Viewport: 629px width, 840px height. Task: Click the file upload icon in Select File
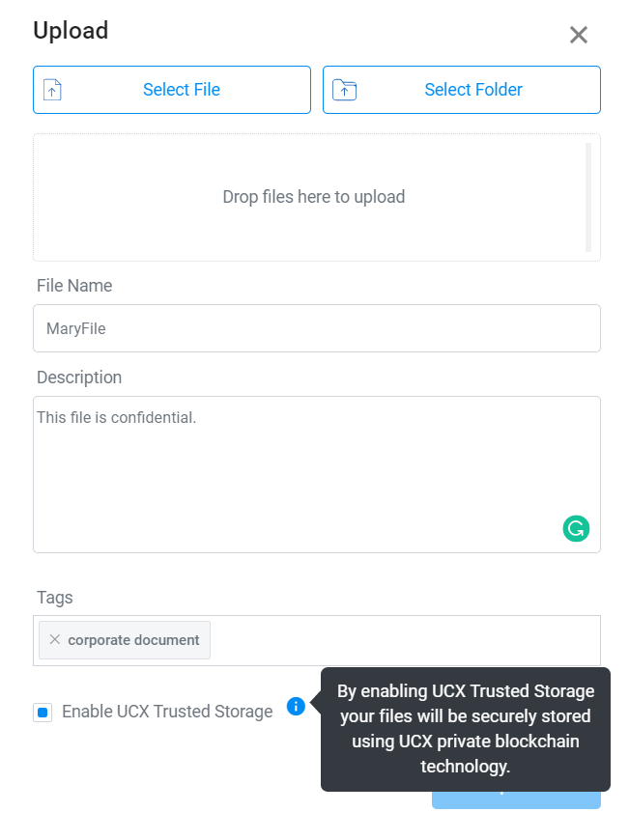coord(53,90)
